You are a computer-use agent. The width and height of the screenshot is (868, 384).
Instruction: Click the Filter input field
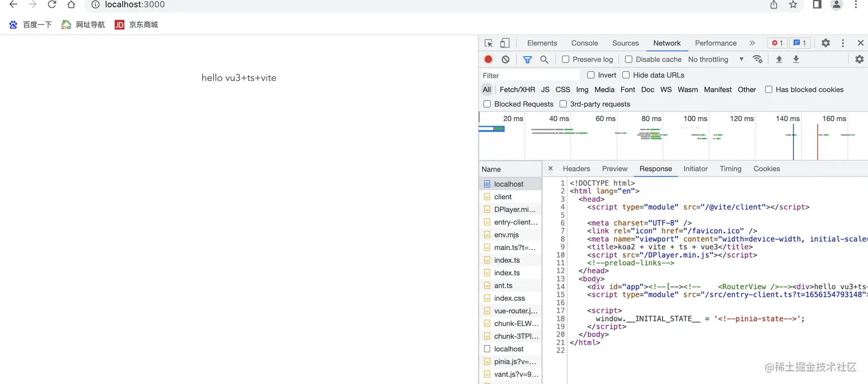tap(530, 75)
